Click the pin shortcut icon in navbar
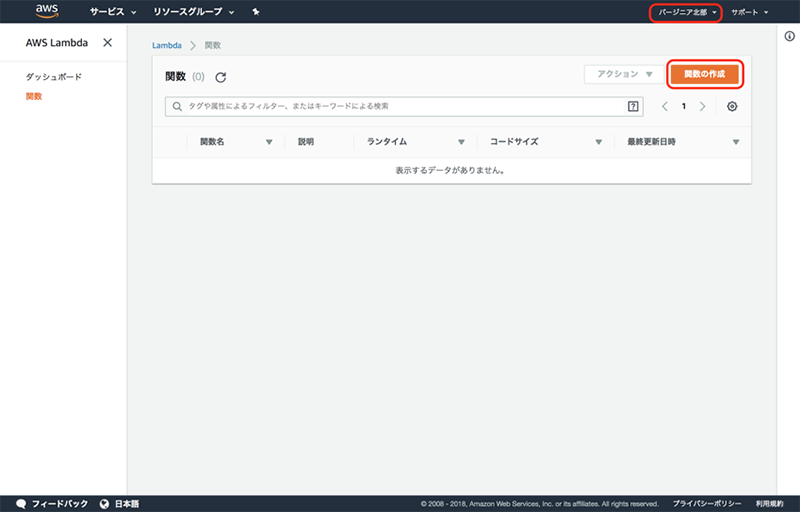The width and height of the screenshot is (800, 512). pyautogui.click(x=256, y=12)
